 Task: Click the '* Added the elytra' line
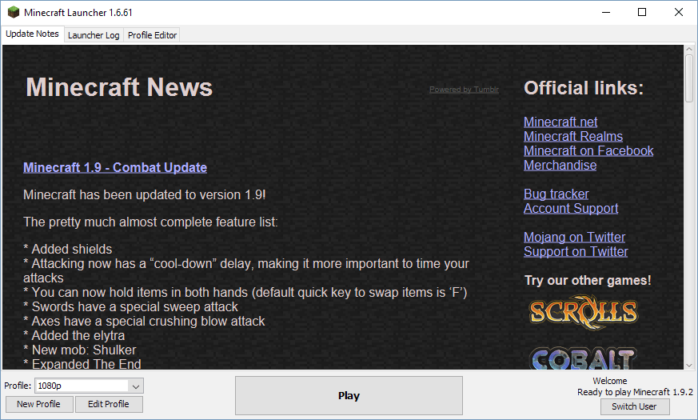74,335
